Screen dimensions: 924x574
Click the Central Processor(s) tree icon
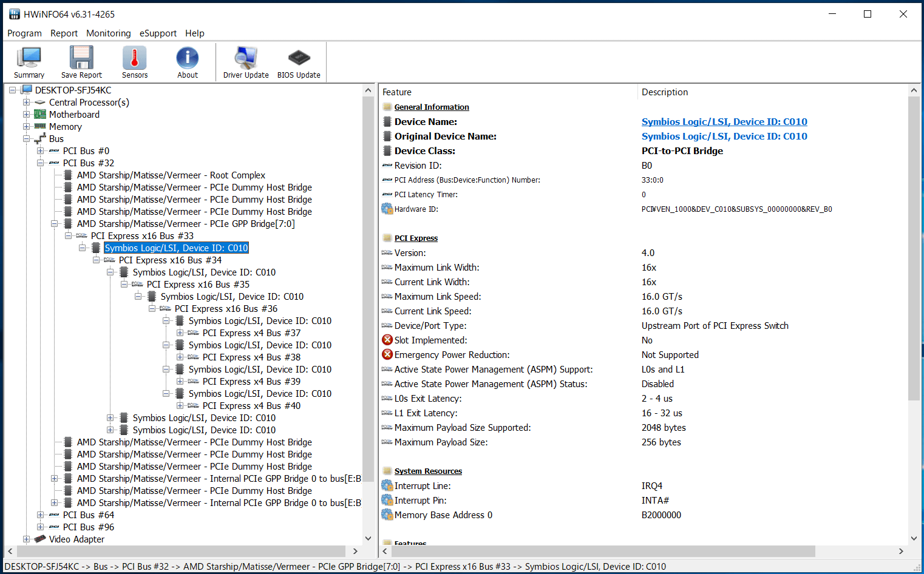40,102
